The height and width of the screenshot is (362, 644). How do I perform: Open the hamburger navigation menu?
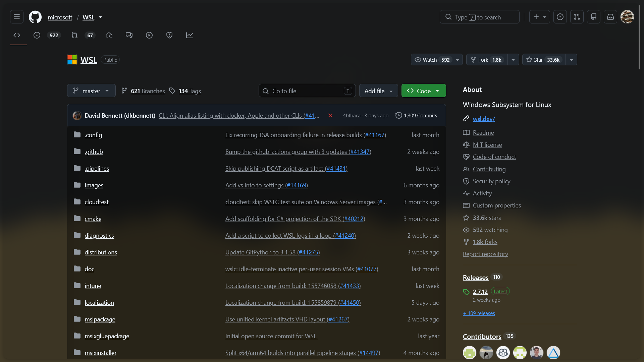point(17,17)
